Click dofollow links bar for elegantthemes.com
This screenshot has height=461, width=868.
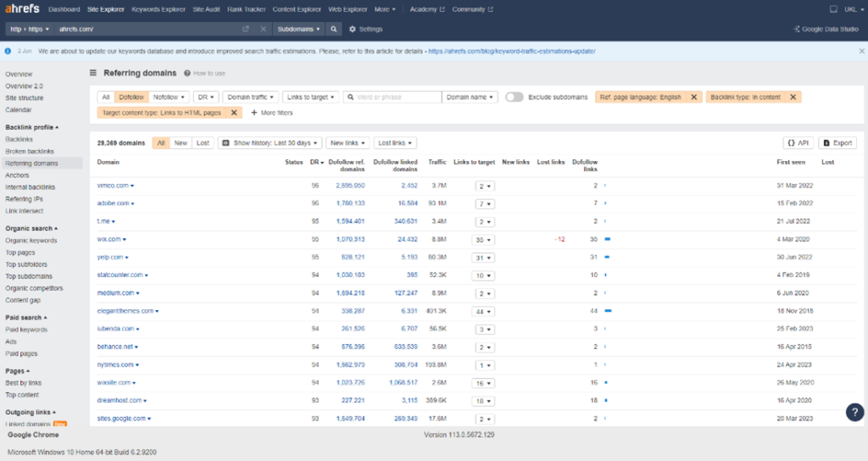click(609, 311)
